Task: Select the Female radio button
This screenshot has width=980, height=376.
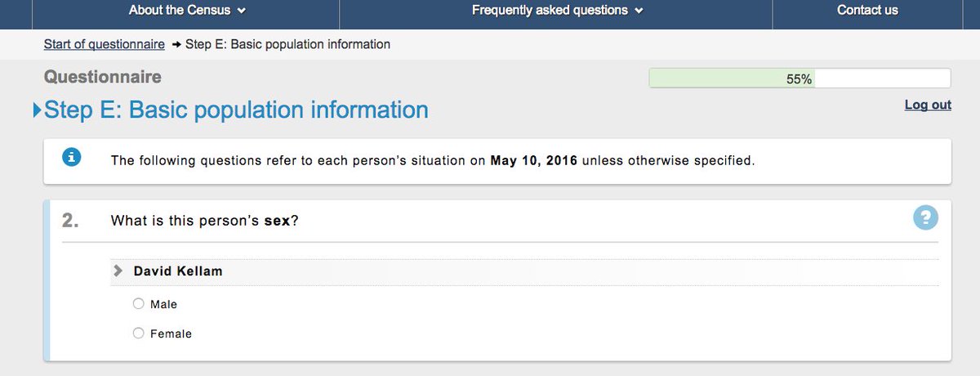Action: (138, 333)
